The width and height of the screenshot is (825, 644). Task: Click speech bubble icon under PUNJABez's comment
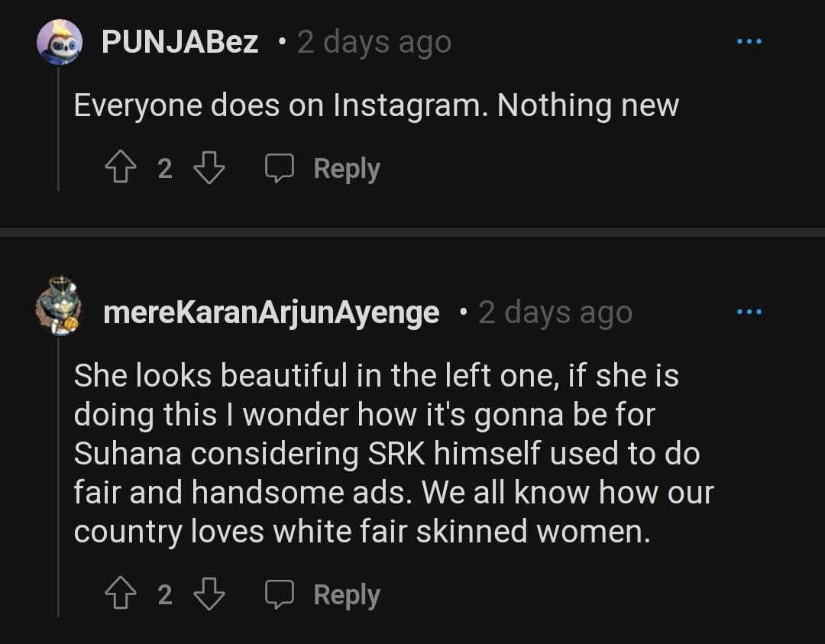(x=279, y=169)
